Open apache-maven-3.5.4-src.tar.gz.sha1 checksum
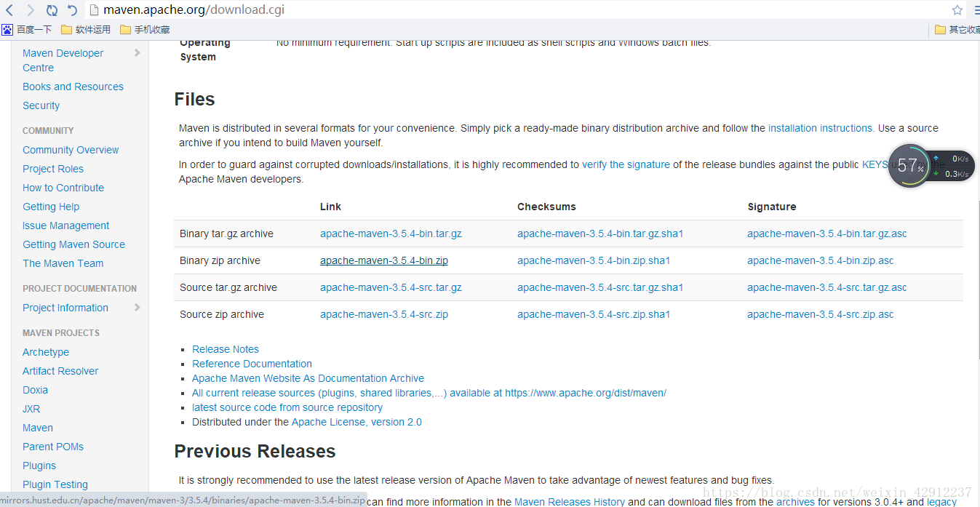 point(600,287)
